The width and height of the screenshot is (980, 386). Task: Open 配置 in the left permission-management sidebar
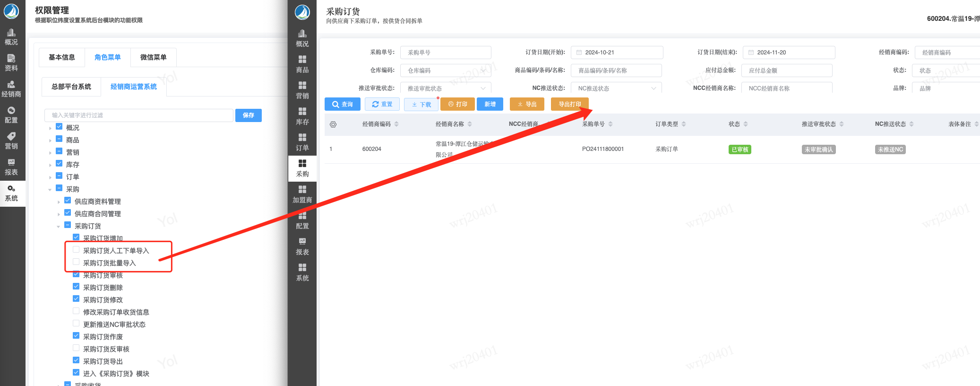[x=11, y=115]
